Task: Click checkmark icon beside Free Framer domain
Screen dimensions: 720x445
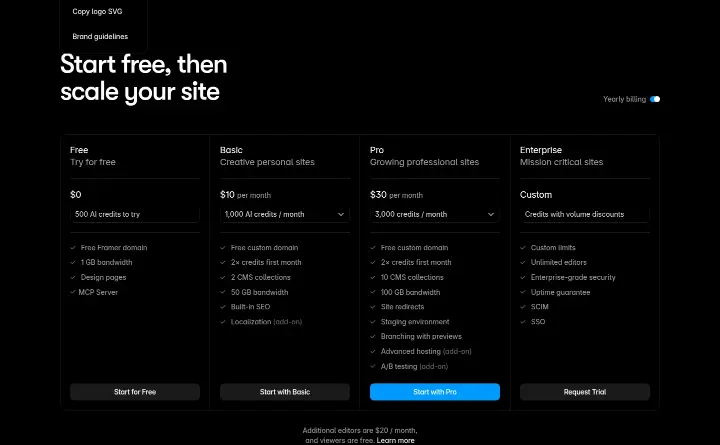Action: [73, 248]
